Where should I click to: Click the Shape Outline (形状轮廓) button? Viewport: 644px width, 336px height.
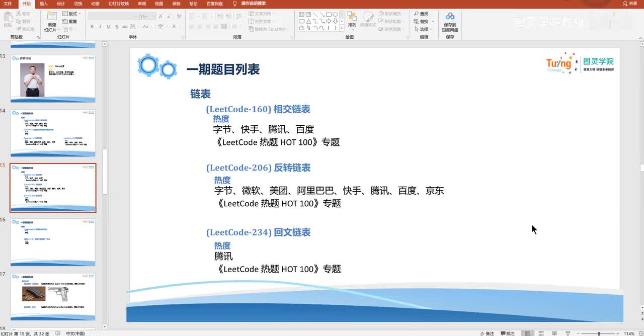[x=393, y=22]
